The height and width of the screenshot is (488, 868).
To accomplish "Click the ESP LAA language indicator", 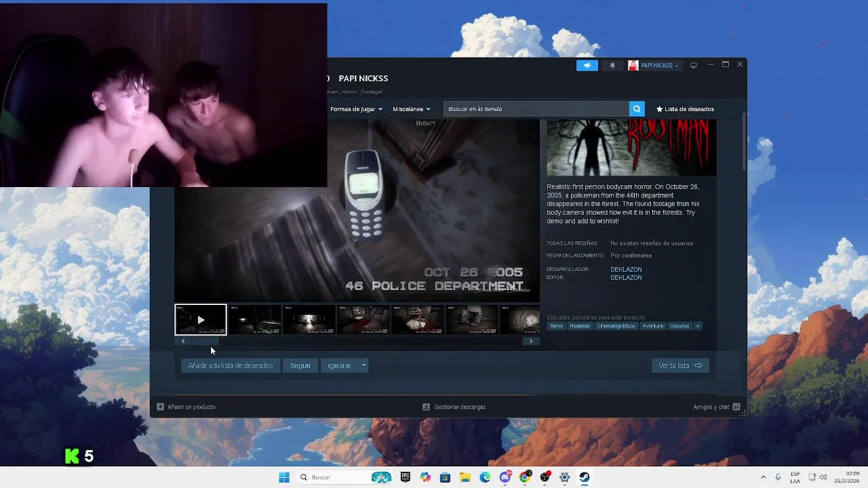I will [795, 477].
